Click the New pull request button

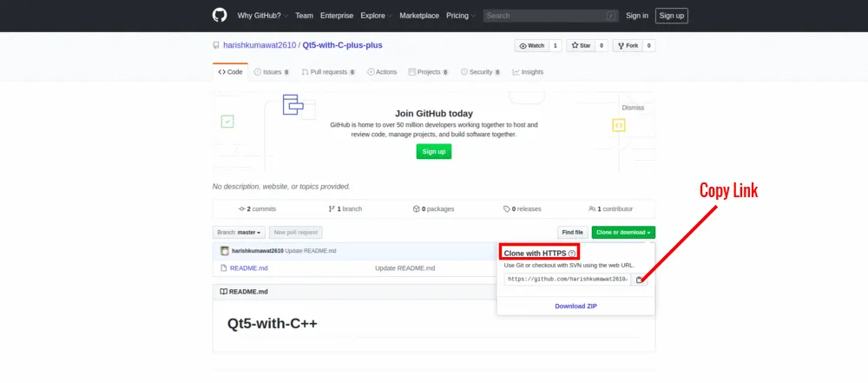point(296,233)
